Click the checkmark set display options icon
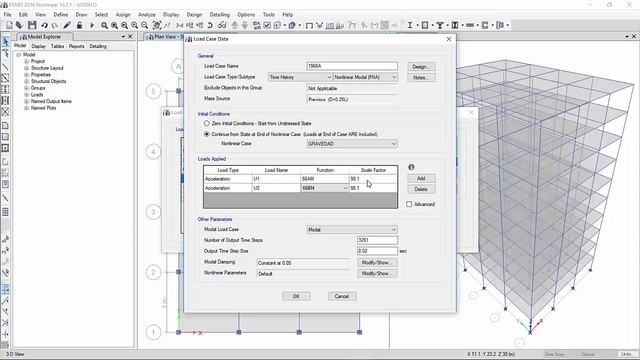The image size is (640, 360). pos(267,25)
